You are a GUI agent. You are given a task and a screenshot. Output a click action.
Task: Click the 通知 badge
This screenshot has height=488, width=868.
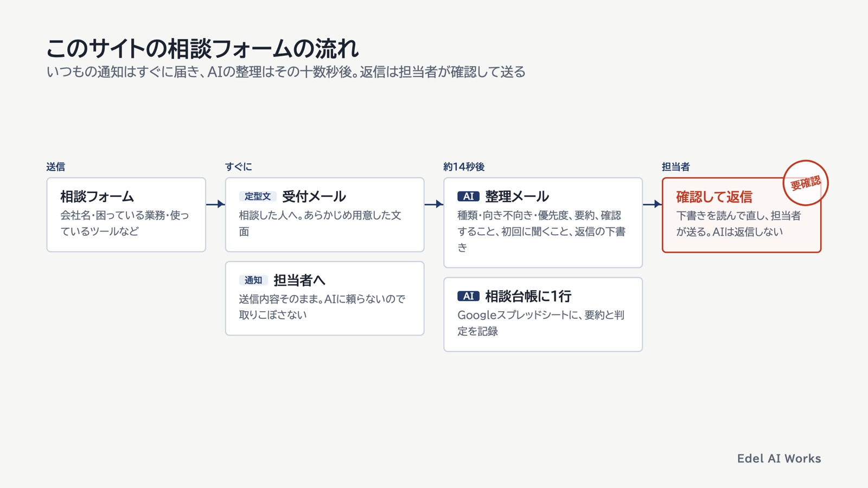click(x=253, y=280)
